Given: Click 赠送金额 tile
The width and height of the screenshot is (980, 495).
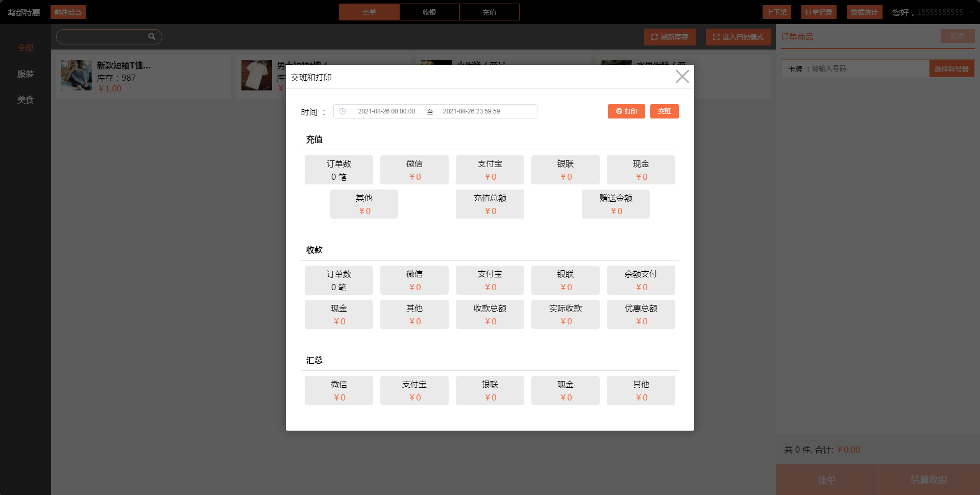Looking at the screenshot, I should [616, 204].
